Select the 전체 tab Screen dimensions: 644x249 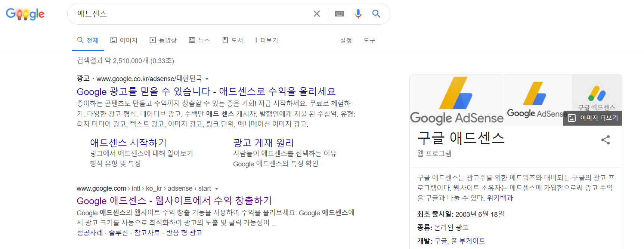pos(88,40)
